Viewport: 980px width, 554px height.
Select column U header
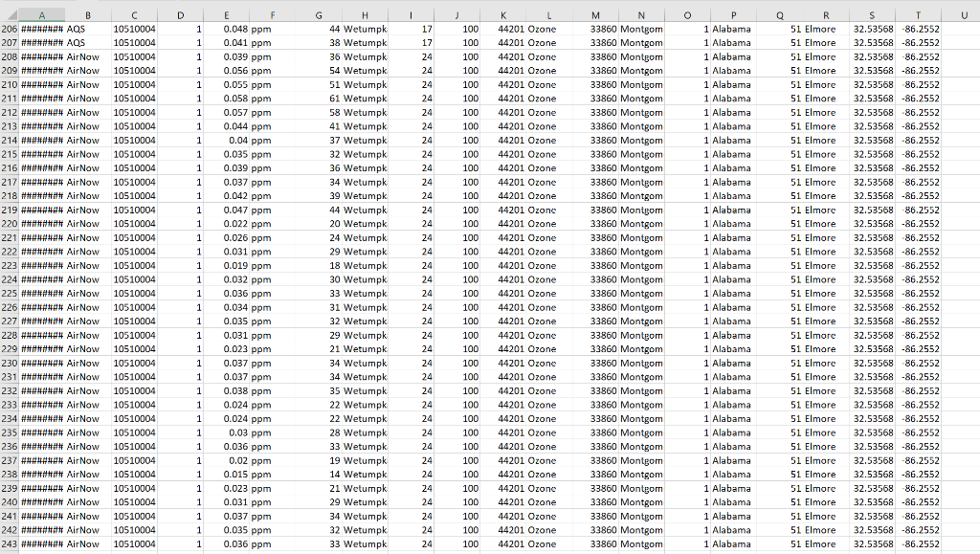click(x=964, y=15)
